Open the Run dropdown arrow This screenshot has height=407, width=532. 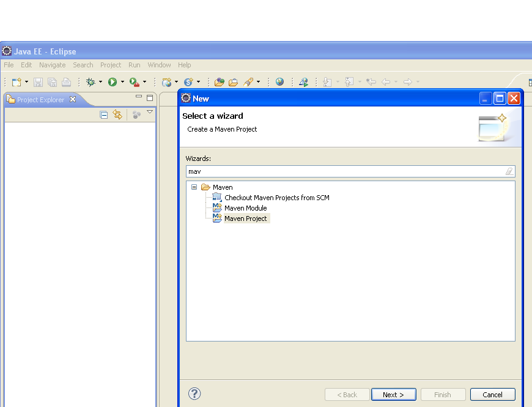click(122, 82)
